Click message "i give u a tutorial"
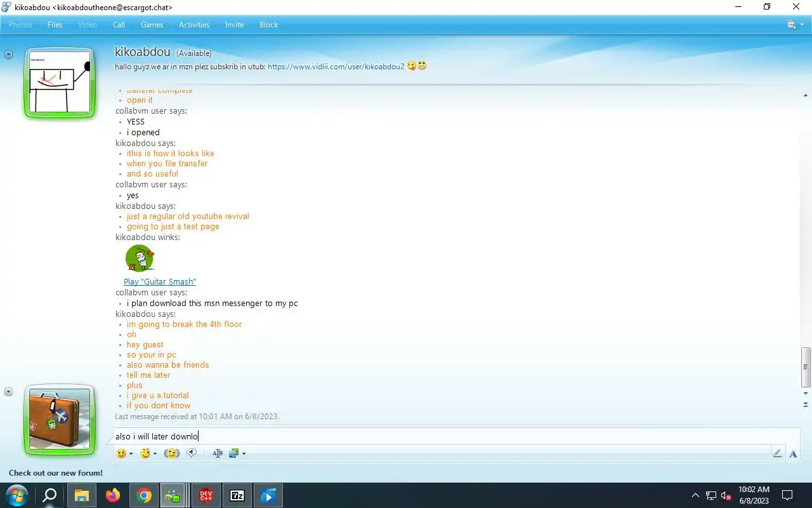This screenshot has width=812, height=508. coord(157,395)
